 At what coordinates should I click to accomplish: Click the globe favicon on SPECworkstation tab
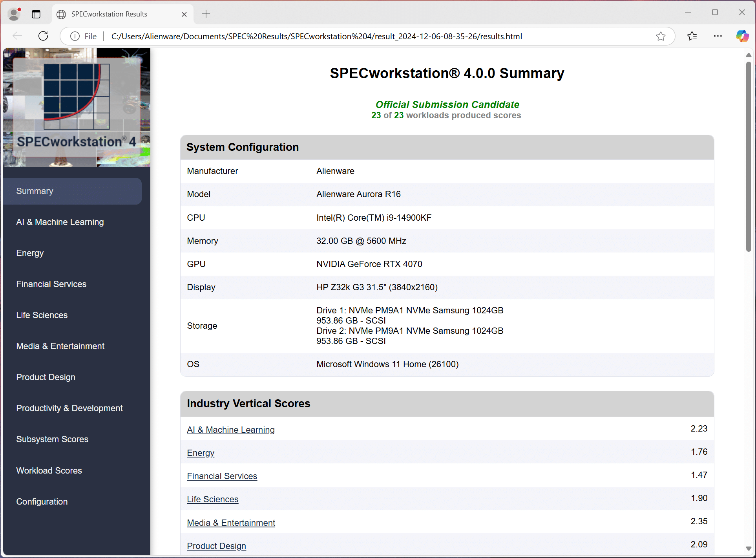pos(61,14)
